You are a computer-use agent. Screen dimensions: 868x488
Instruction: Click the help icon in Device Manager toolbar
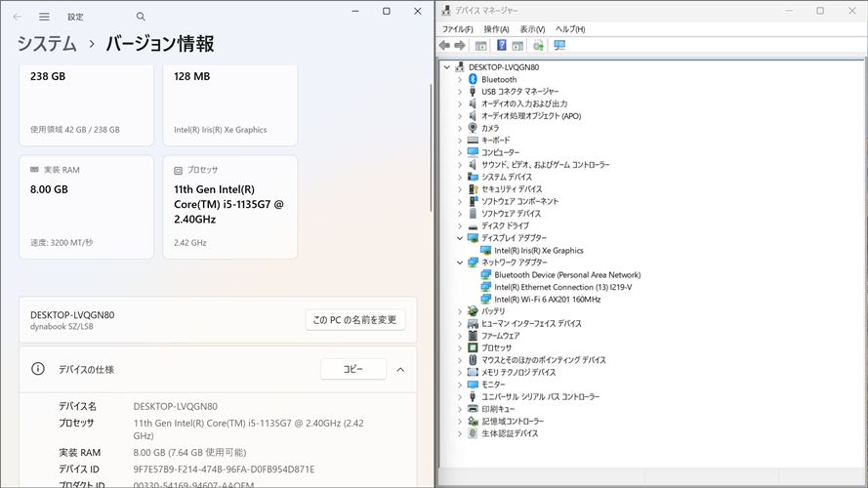[501, 46]
